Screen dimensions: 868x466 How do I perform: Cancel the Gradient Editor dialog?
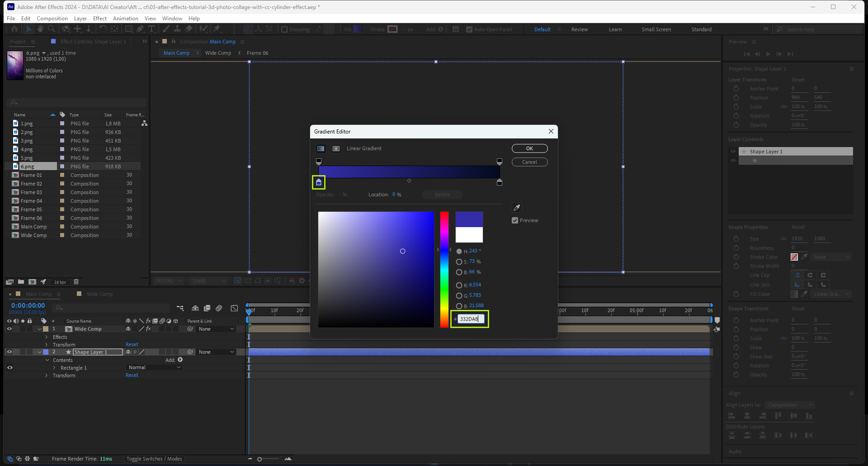click(x=529, y=162)
